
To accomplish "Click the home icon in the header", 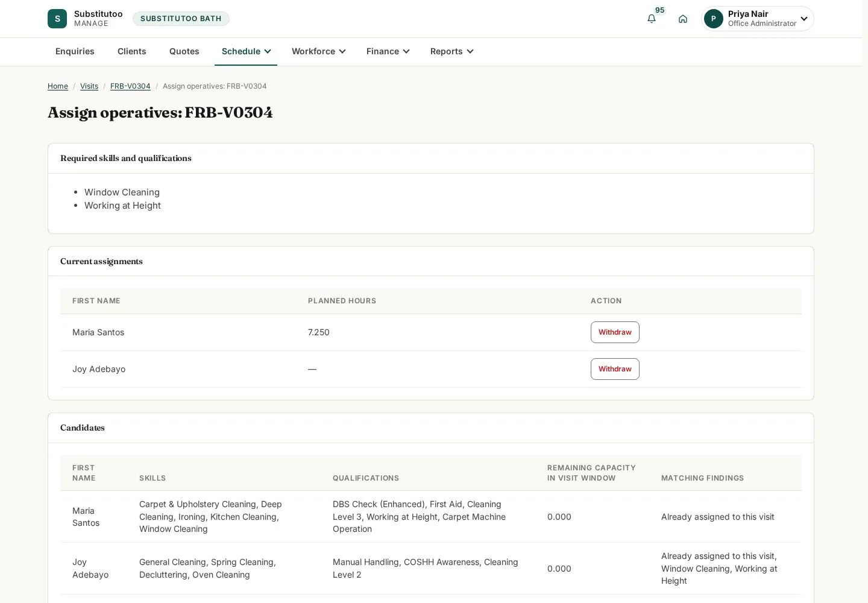I will pos(683,19).
